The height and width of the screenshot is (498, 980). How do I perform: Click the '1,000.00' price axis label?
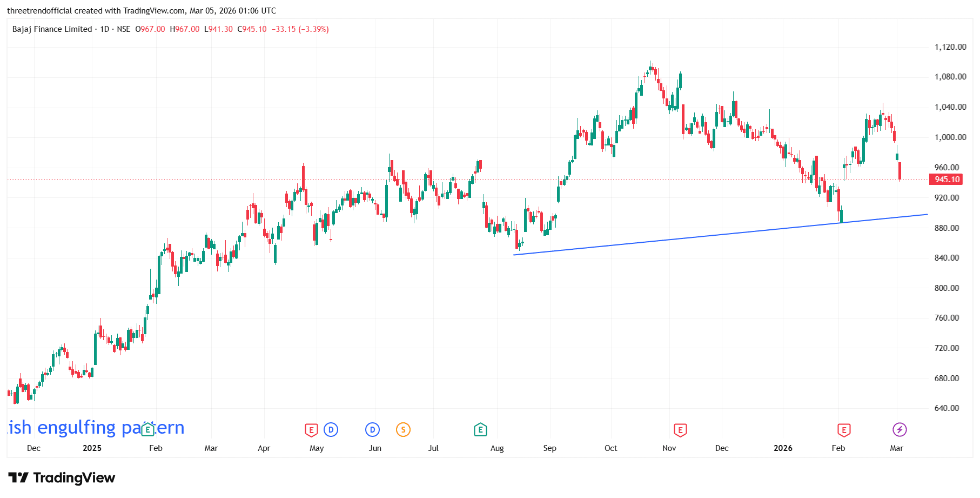(x=950, y=137)
